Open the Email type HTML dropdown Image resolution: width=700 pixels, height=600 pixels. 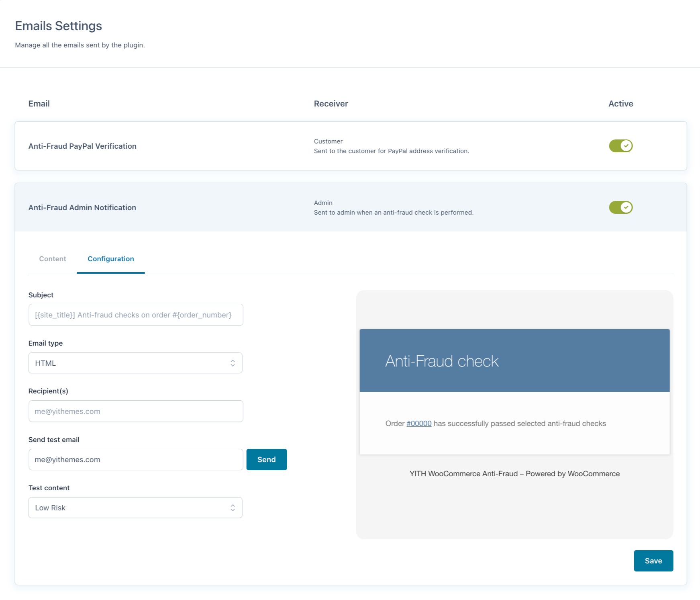(x=135, y=363)
